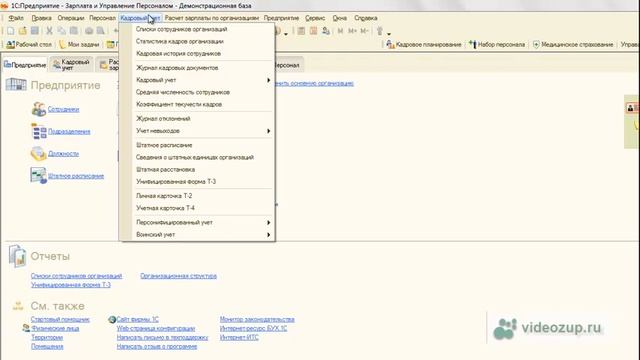Image resolution: width=640 pixels, height=360 pixels.
Task: Click the person icon beside Физические лица
Action: (x=26, y=328)
